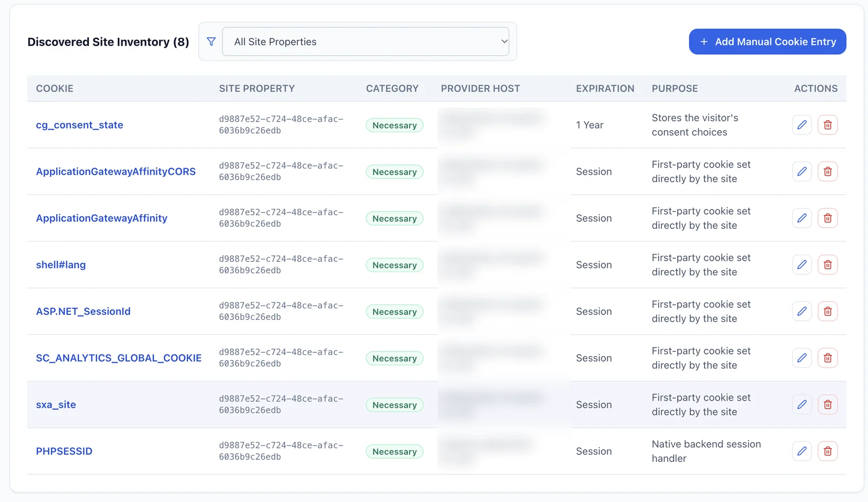Image resolution: width=868 pixels, height=502 pixels.
Task: Open the All Site Properties dropdown
Action: [366, 42]
